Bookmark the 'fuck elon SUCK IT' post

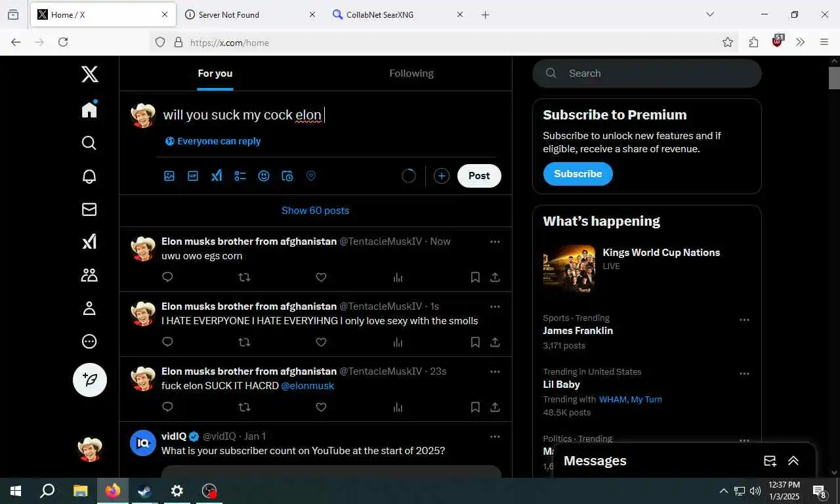475,407
